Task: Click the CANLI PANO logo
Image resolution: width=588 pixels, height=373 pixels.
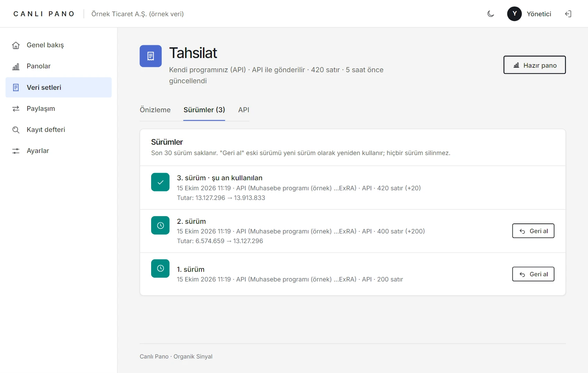Action: click(44, 14)
